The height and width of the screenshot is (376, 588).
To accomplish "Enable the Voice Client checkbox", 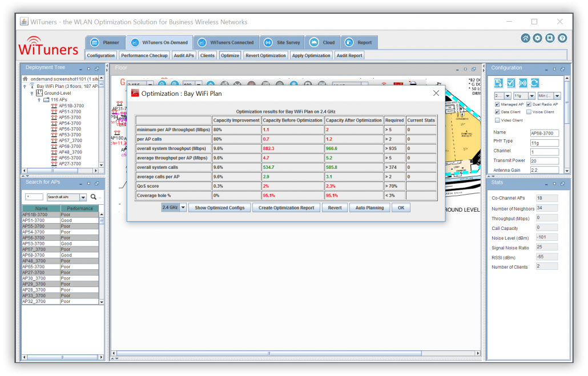I will [x=529, y=112].
